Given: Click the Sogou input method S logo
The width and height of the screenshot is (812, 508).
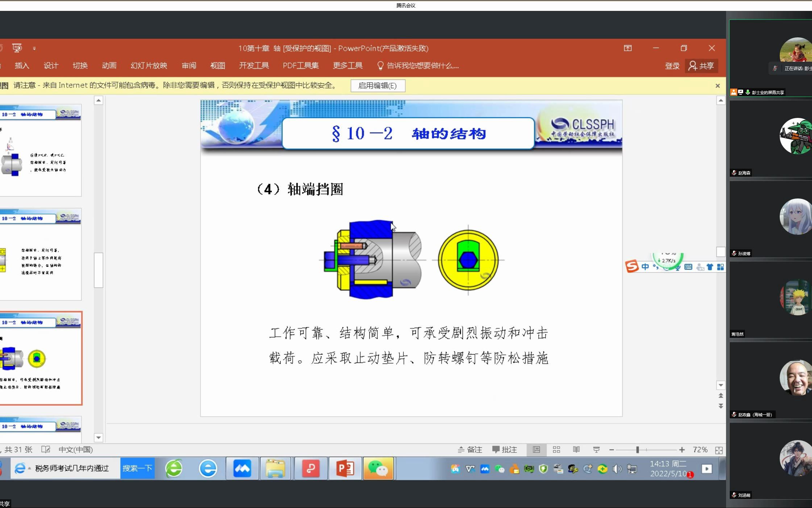Looking at the screenshot, I should pyautogui.click(x=632, y=266).
